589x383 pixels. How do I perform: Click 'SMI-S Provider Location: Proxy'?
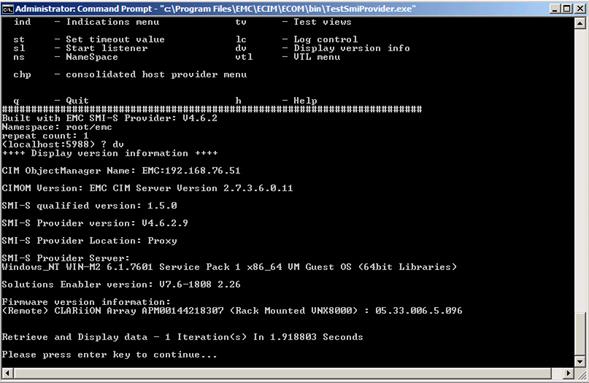coord(89,241)
